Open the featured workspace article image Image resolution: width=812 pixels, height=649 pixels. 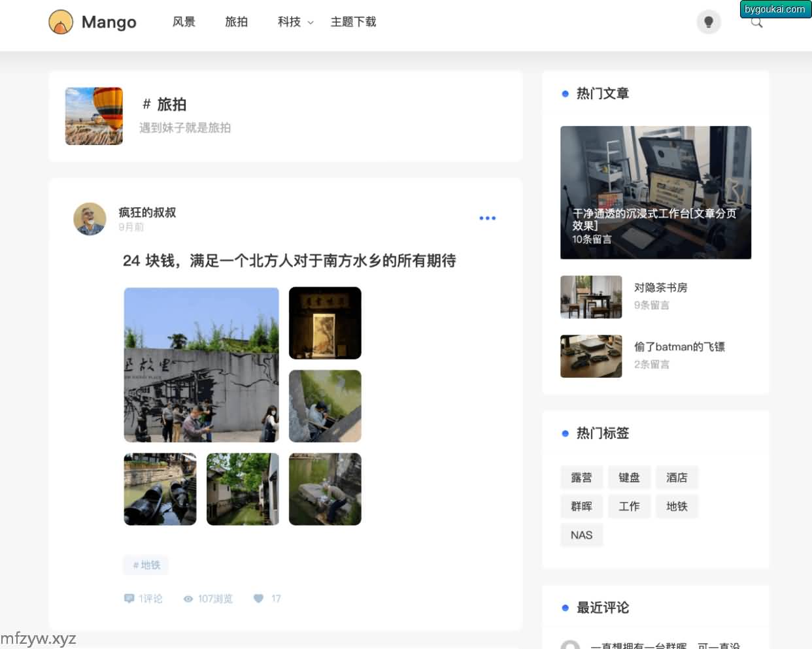pos(655,192)
